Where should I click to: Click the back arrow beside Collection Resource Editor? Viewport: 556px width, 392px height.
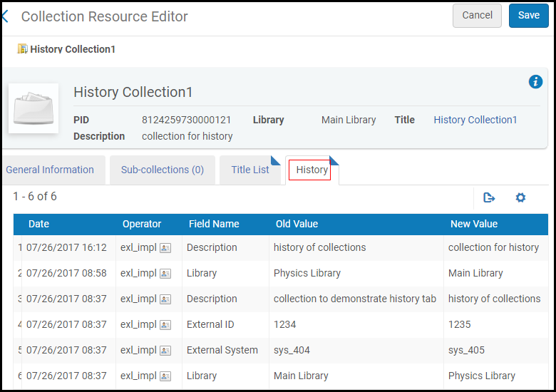tap(5, 16)
